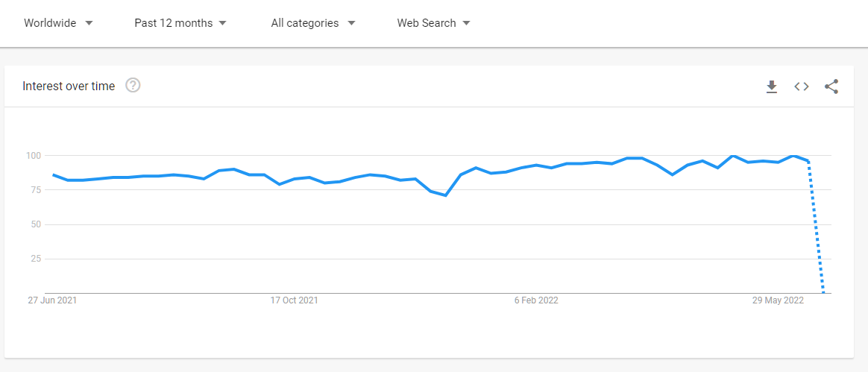This screenshot has width=868, height=372.
Task: Click the 27 Jun 2021 axis label
Action: (53, 300)
